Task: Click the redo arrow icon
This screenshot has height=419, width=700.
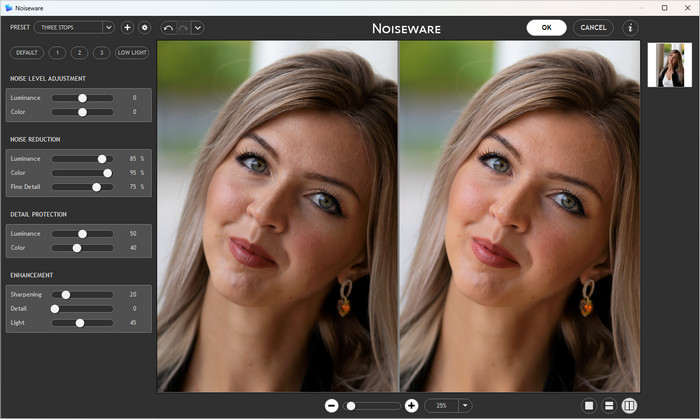Action: pyautogui.click(x=183, y=27)
